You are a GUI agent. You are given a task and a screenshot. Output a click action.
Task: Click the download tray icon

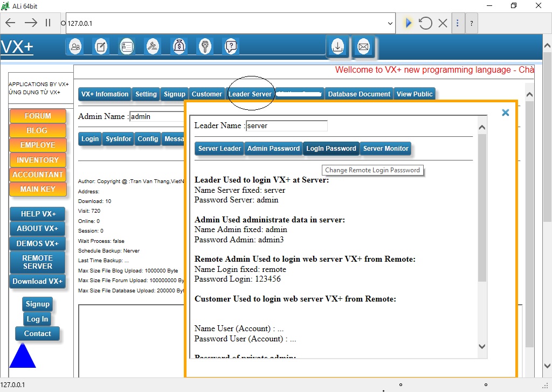tap(337, 47)
